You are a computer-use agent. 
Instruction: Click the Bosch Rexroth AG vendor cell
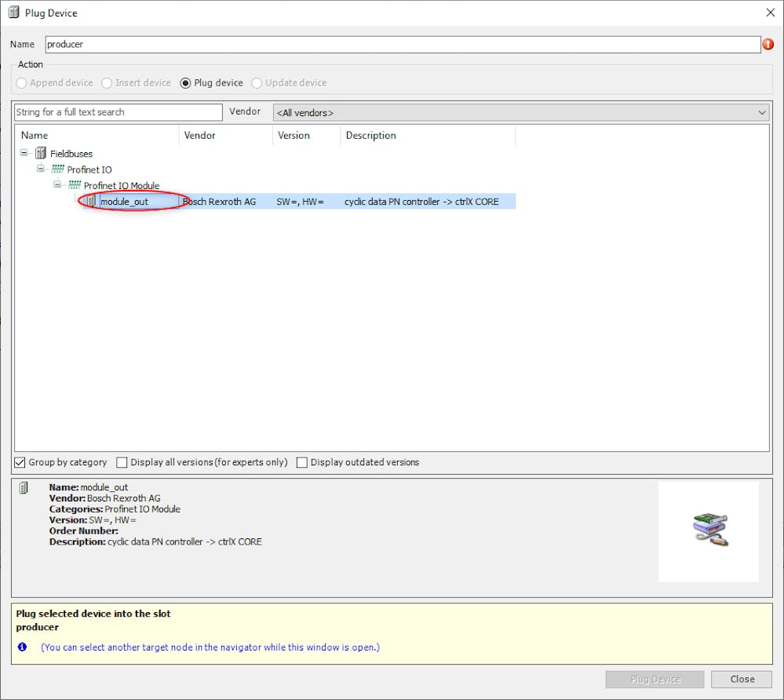pyautogui.click(x=220, y=202)
